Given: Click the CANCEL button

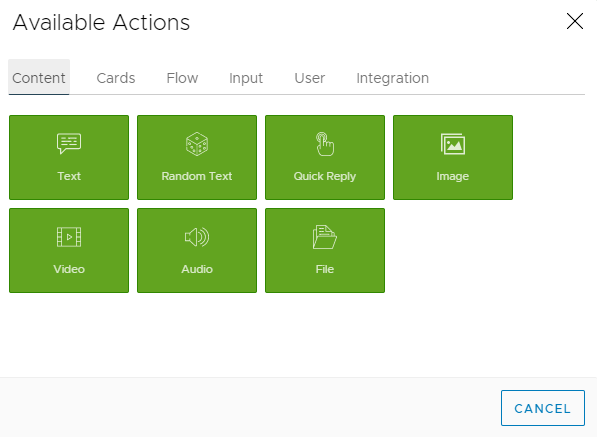Looking at the screenshot, I should [543, 408].
